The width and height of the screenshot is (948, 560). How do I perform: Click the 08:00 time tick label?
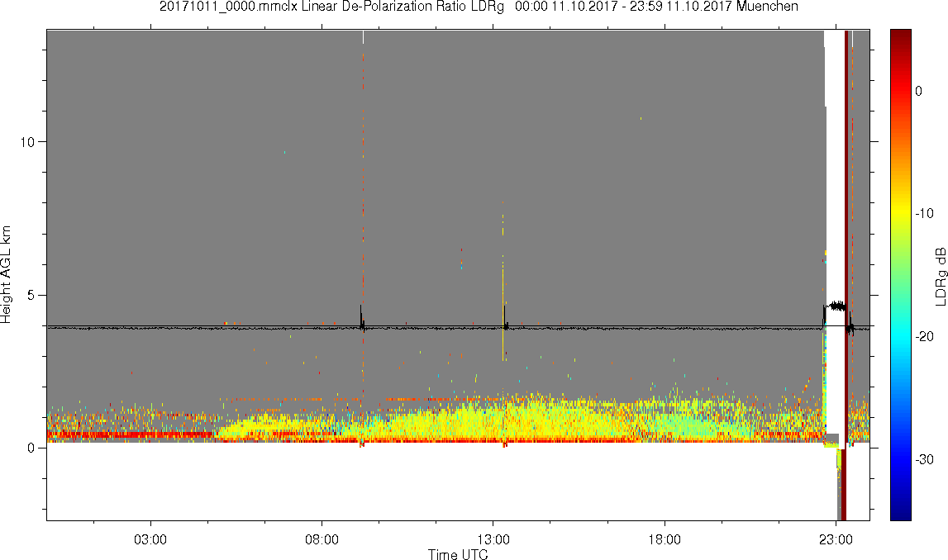(x=322, y=539)
